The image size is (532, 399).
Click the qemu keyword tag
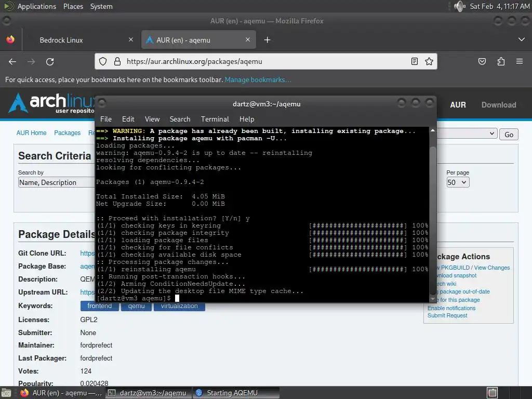[x=137, y=307]
